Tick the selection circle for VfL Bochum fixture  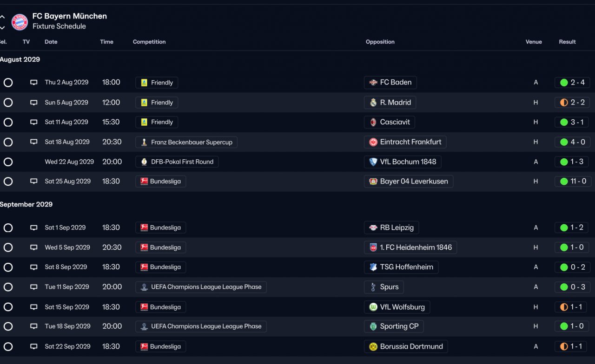(x=8, y=162)
